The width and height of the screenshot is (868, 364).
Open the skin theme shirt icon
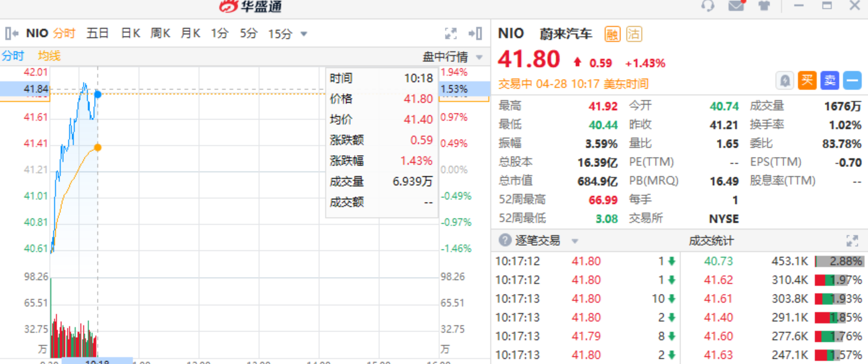tap(764, 6)
